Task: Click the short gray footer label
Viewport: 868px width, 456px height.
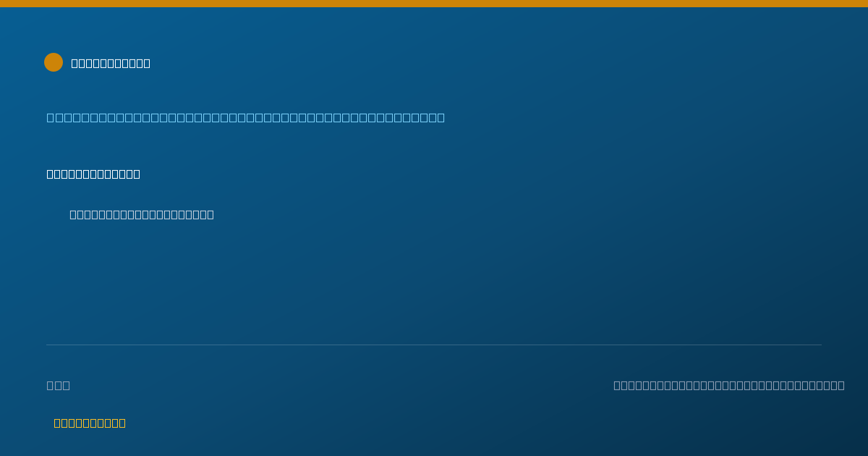Action: (x=59, y=385)
